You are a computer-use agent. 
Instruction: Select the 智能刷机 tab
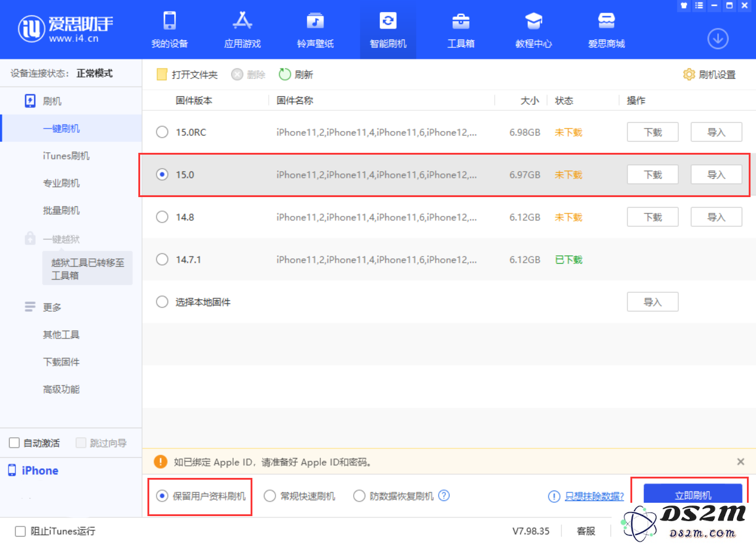[x=388, y=29]
